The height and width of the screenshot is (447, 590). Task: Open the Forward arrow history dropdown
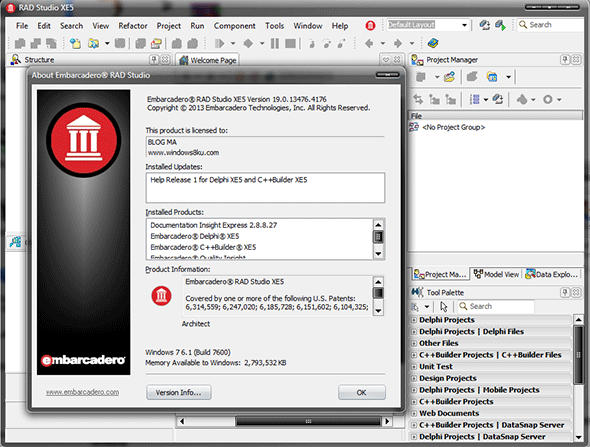point(412,44)
